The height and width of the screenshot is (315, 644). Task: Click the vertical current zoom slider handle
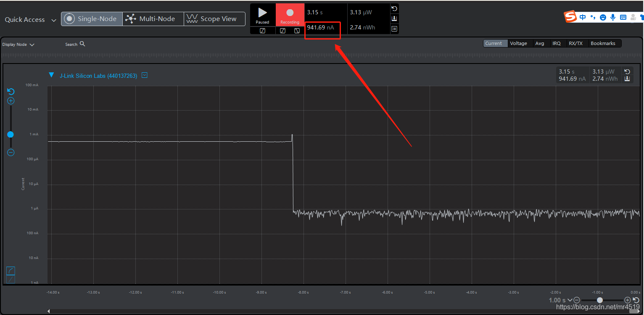(11, 135)
